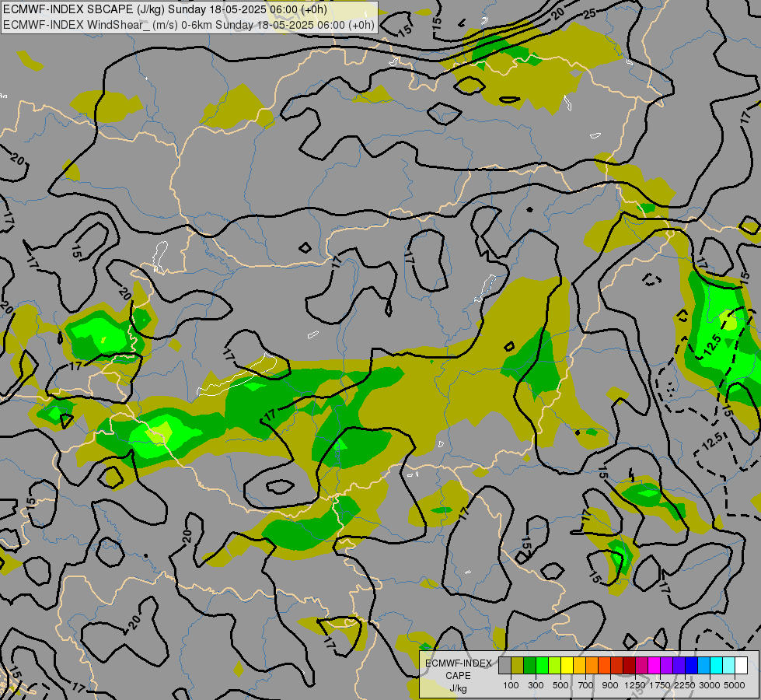Click the gray swatch in the CAPE legend
Screen dimensions: 761x700
coord(504,665)
